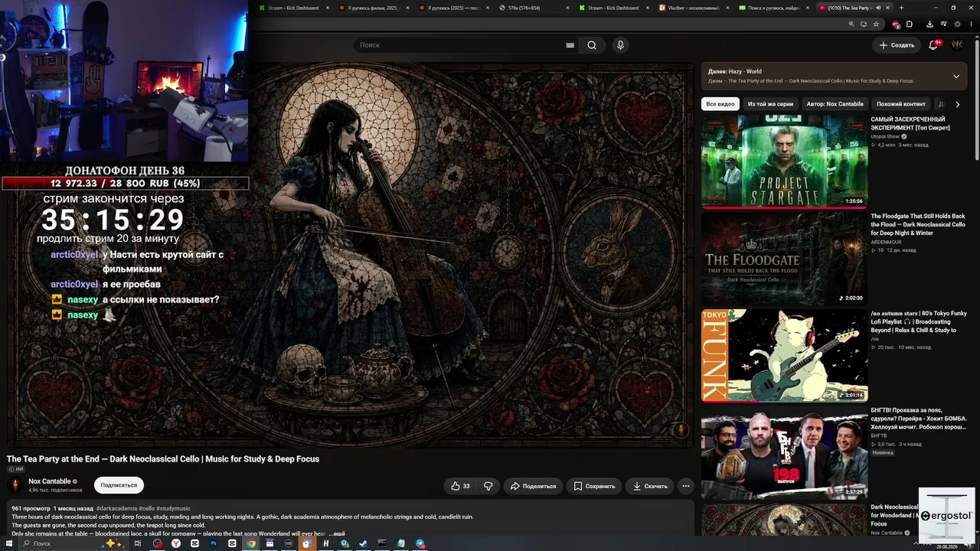Image resolution: width=980 pixels, height=551 pixels.
Task: Open more actions three-dot menu under video
Action: [x=686, y=486]
